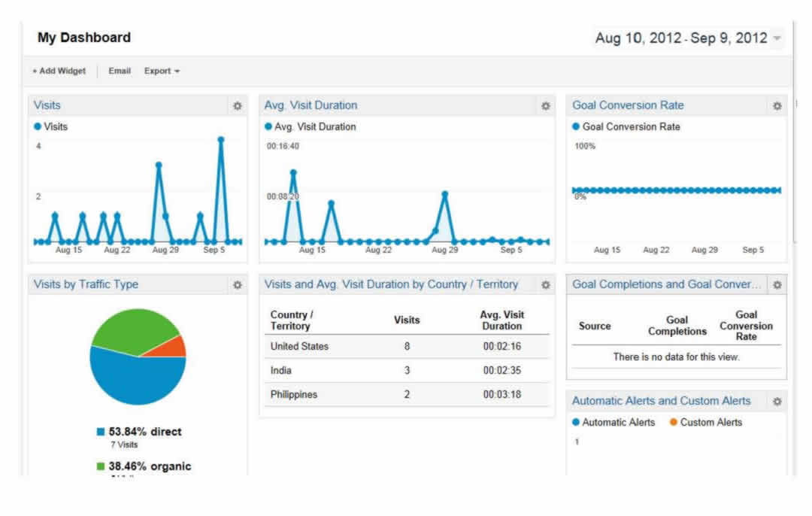Open Visits by Traffic Type widget settings gear
The height and width of the screenshot is (516, 812).
click(238, 285)
